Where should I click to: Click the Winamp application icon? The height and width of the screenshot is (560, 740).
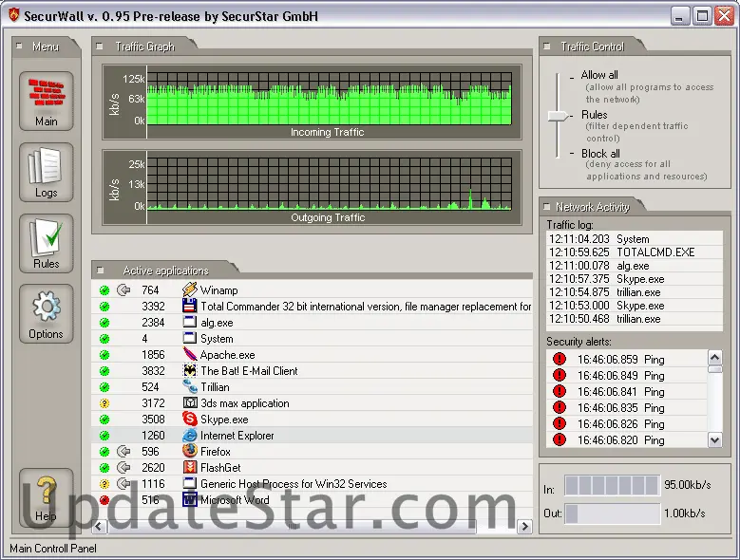[190, 289]
